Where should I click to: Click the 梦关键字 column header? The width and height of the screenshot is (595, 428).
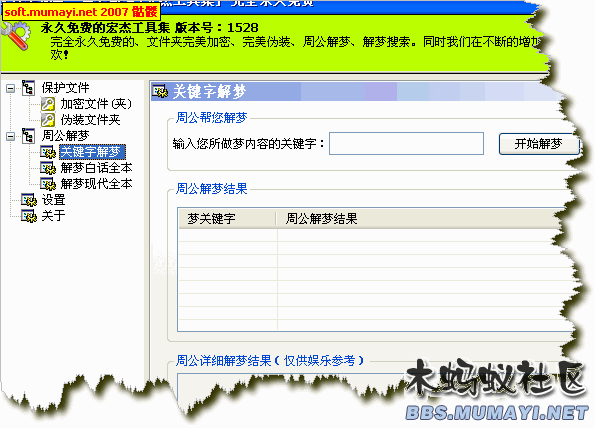tap(227, 218)
